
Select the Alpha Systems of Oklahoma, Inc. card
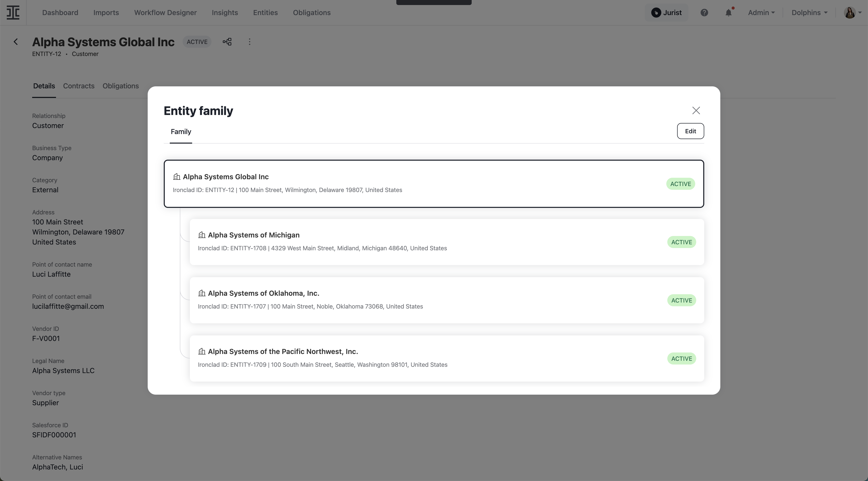(447, 300)
